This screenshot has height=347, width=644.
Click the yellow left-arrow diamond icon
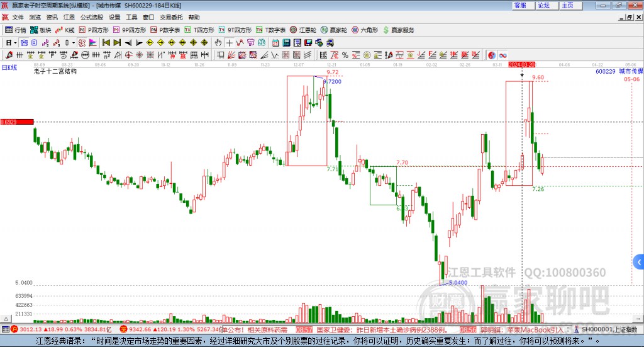point(150,43)
